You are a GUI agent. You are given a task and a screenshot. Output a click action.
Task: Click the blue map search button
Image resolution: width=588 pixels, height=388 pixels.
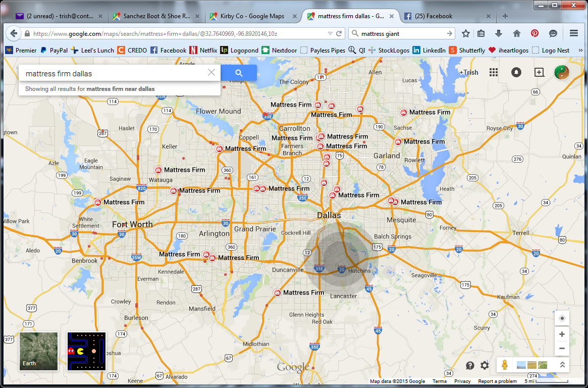point(239,73)
